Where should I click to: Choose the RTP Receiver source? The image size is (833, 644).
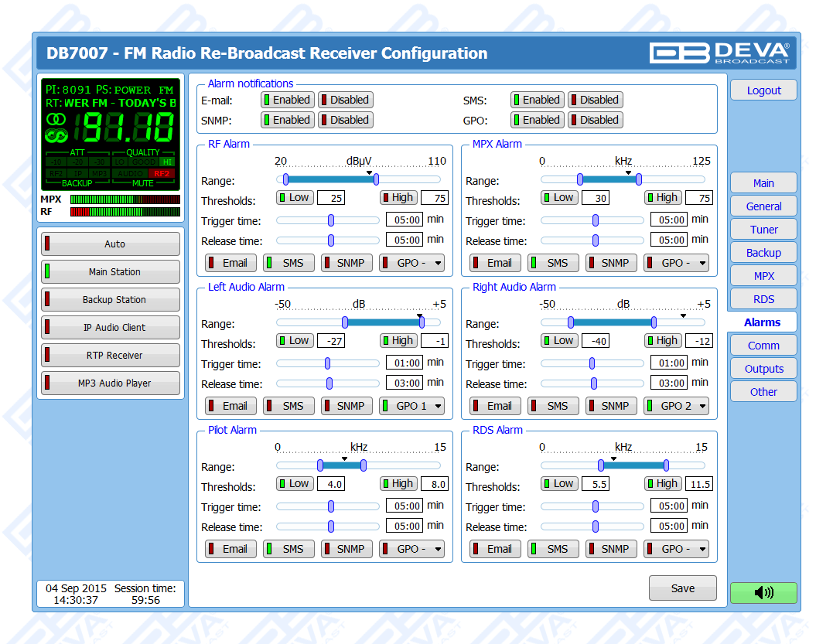(x=111, y=356)
